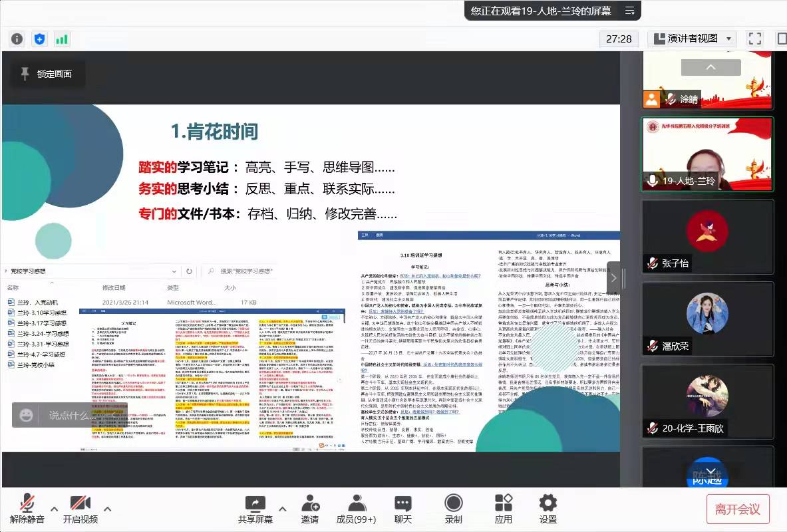This screenshot has width=787, height=532.
Task: Select the file 兰玲、入党动机
Action: tap(33, 302)
